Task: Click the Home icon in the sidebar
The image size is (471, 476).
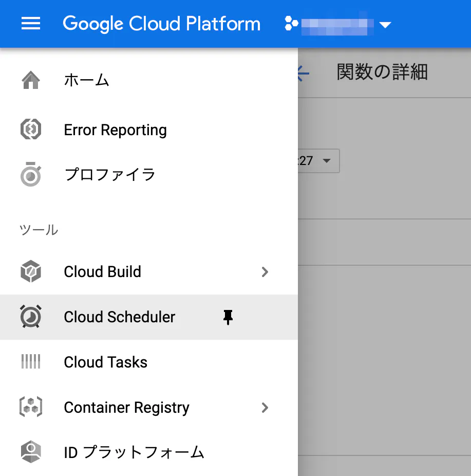Action: click(x=30, y=79)
